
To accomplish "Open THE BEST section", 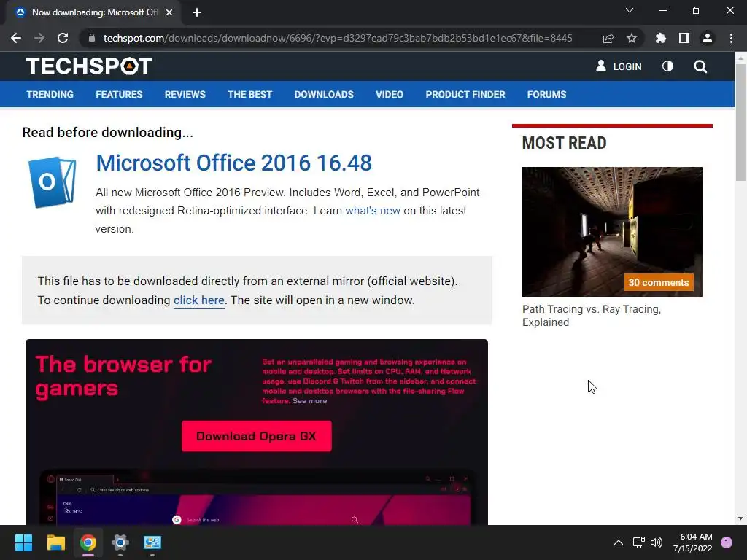I will 249,94.
